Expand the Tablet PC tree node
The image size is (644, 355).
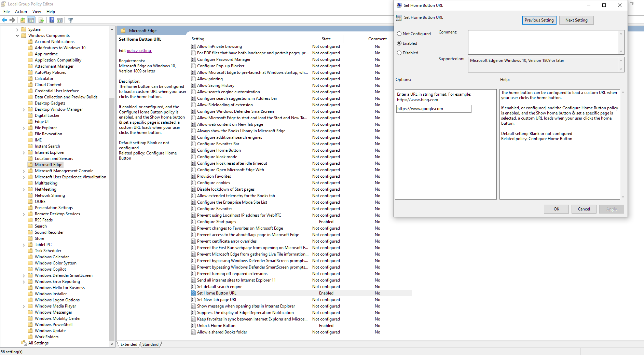tap(24, 245)
